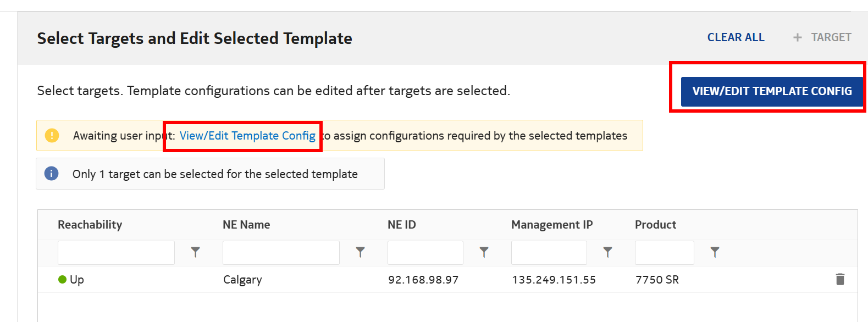868x322 pixels.
Task: Sort by the NE Name column header
Action: (246, 225)
